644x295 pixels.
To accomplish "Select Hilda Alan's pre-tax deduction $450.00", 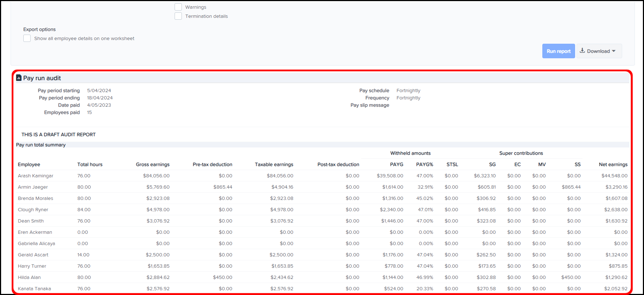I will pyautogui.click(x=223, y=278).
